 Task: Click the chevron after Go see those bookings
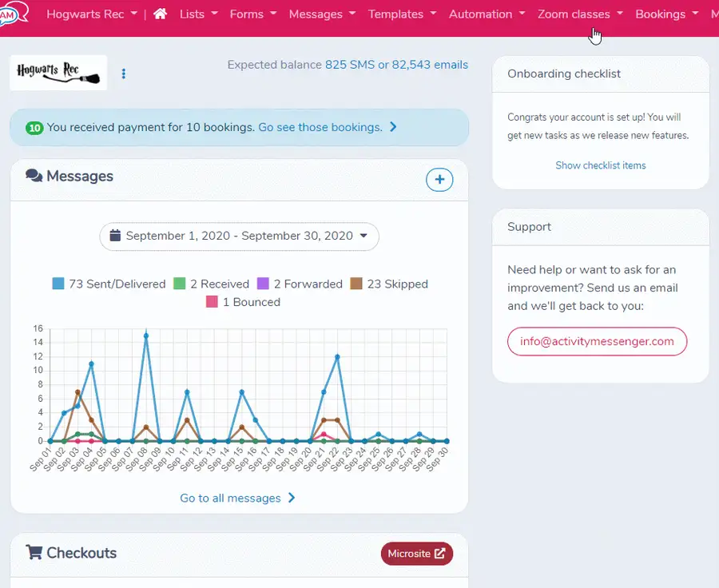pyautogui.click(x=393, y=127)
